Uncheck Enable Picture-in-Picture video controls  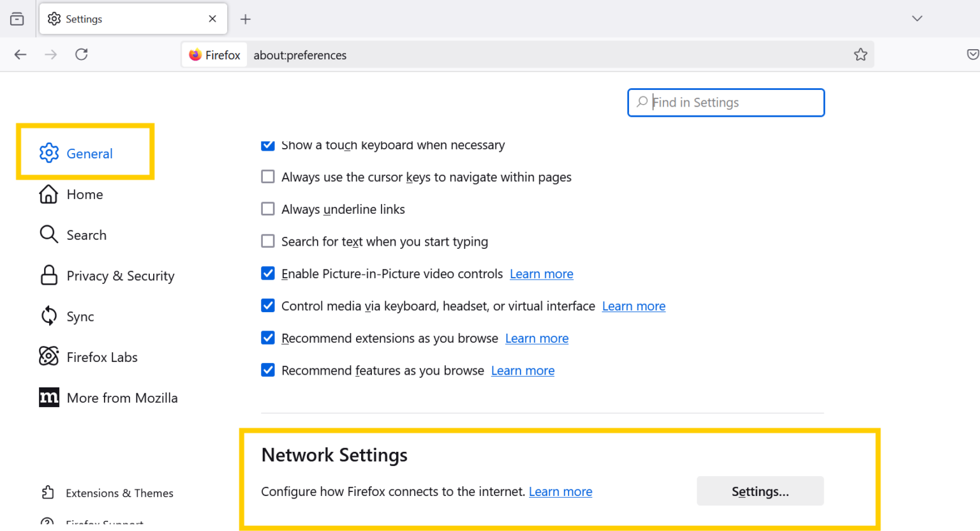click(267, 273)
